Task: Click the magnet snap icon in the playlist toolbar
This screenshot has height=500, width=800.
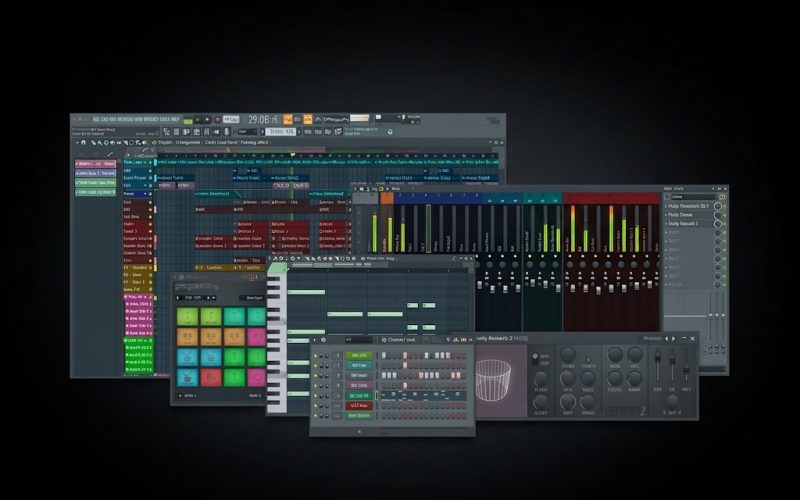Action: (83, 142)
